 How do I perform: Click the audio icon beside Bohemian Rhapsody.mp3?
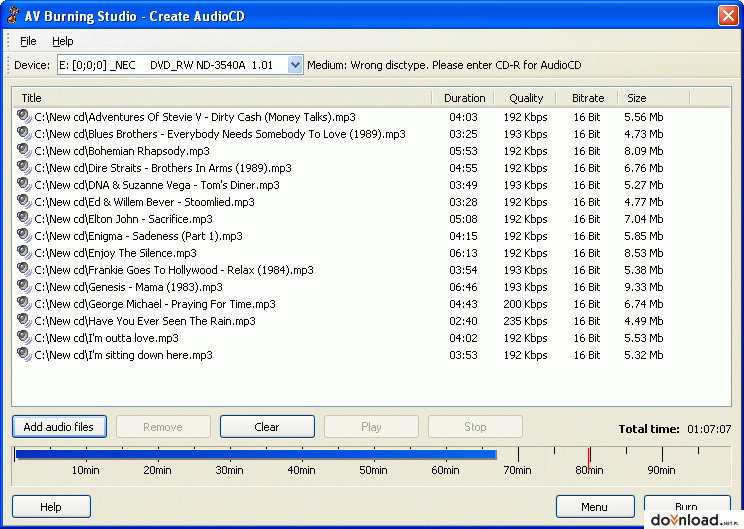tap(23, 150)
